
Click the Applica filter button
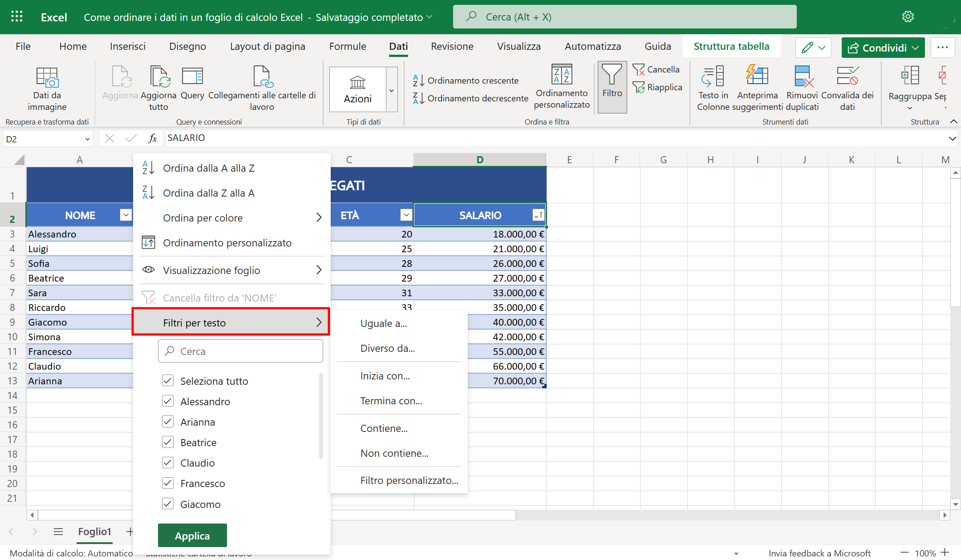pos(192,535)
